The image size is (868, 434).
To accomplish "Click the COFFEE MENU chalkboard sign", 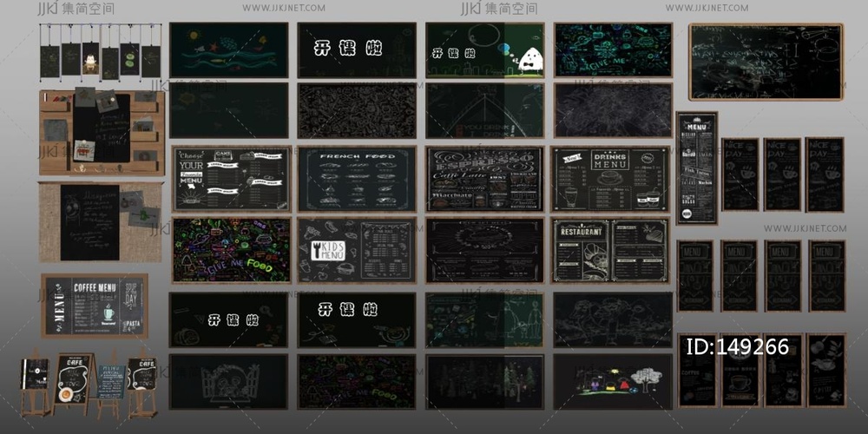I will click(94, 306).
